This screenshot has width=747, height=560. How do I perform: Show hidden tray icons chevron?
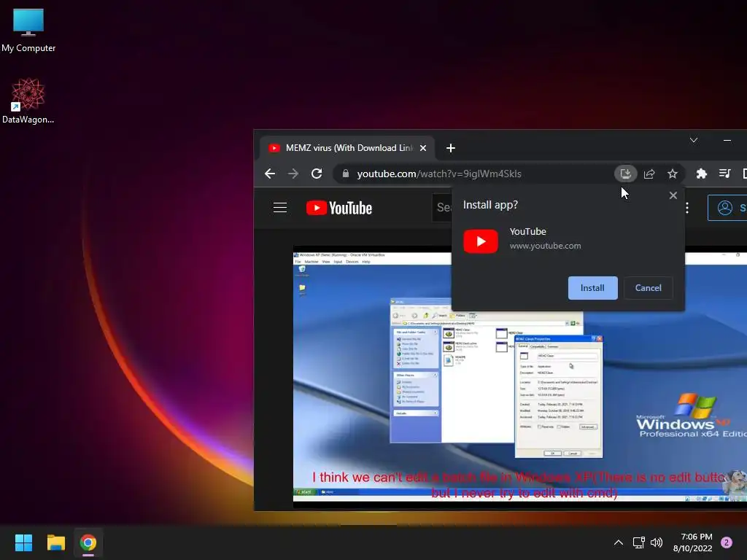click(619, 542)
